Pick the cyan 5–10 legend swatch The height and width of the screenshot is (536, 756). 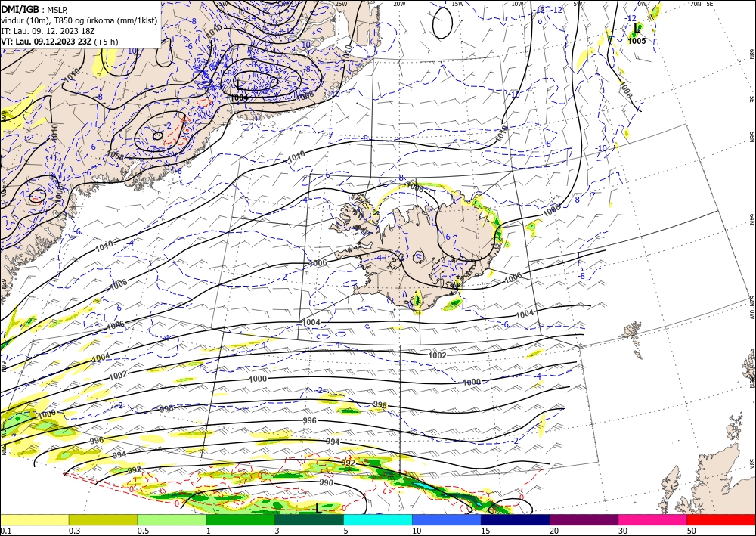coord(378,519)
